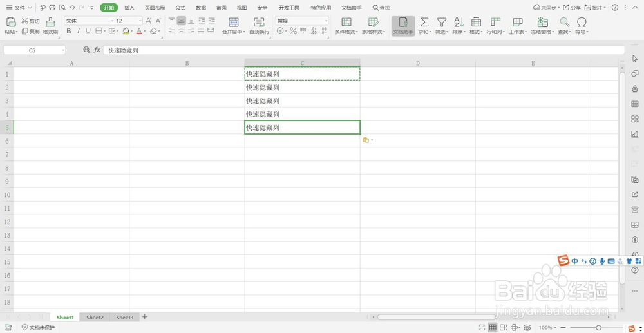Click the red font color swatch
644x333 pixels.
click(139, 31)
